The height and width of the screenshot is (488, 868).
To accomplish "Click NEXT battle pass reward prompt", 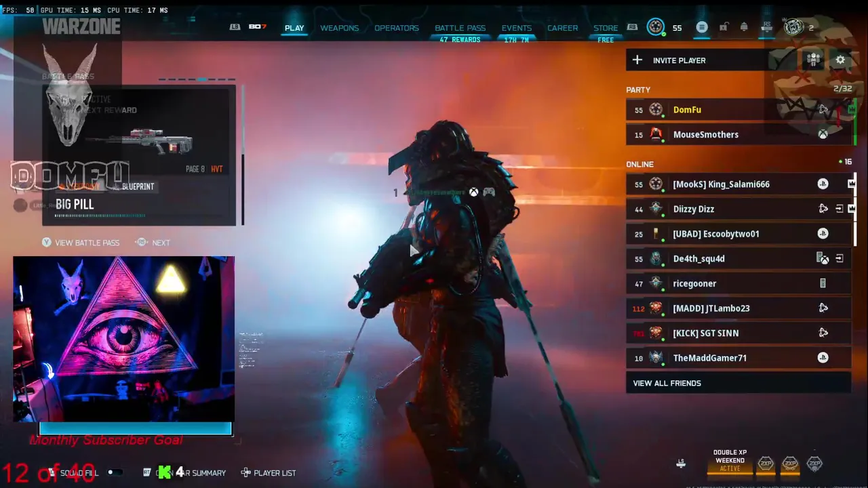I will pos(153,243).
